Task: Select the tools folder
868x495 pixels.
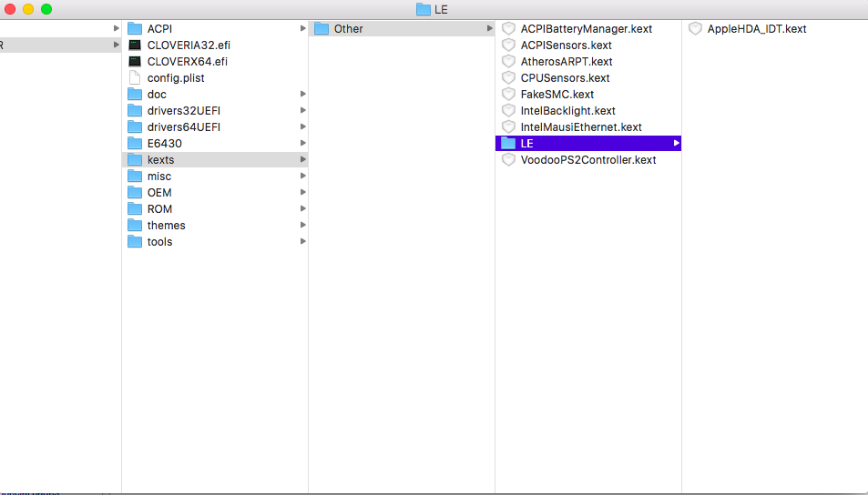Action: (x=159, y=242)
